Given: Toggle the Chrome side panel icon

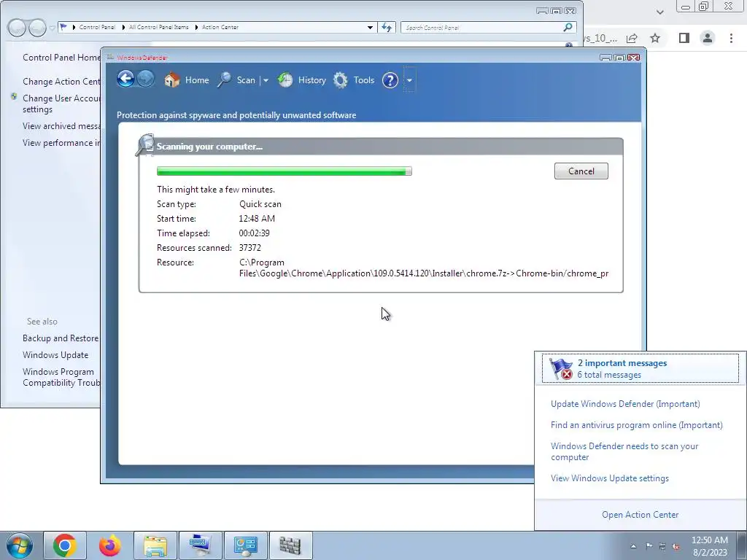Looking at the screenshot, I should (684, 38).
